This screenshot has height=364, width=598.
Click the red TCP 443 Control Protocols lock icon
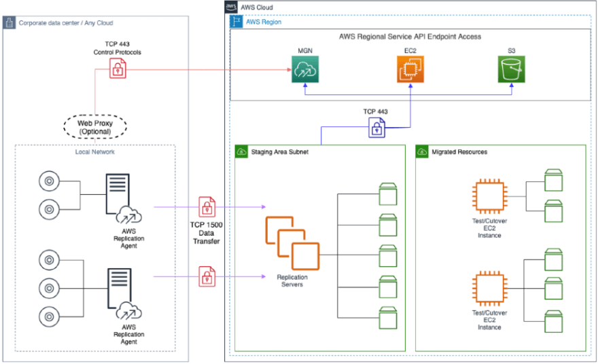(x=118, y=69)
